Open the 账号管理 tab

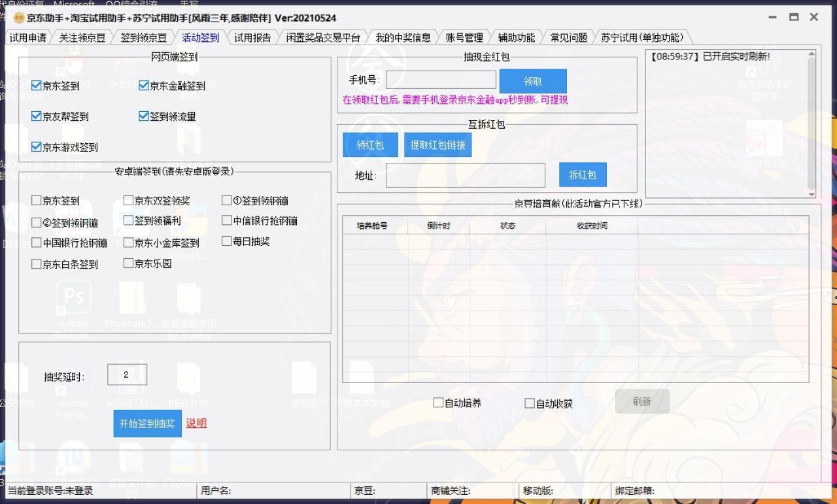click(x=464, y=38)
